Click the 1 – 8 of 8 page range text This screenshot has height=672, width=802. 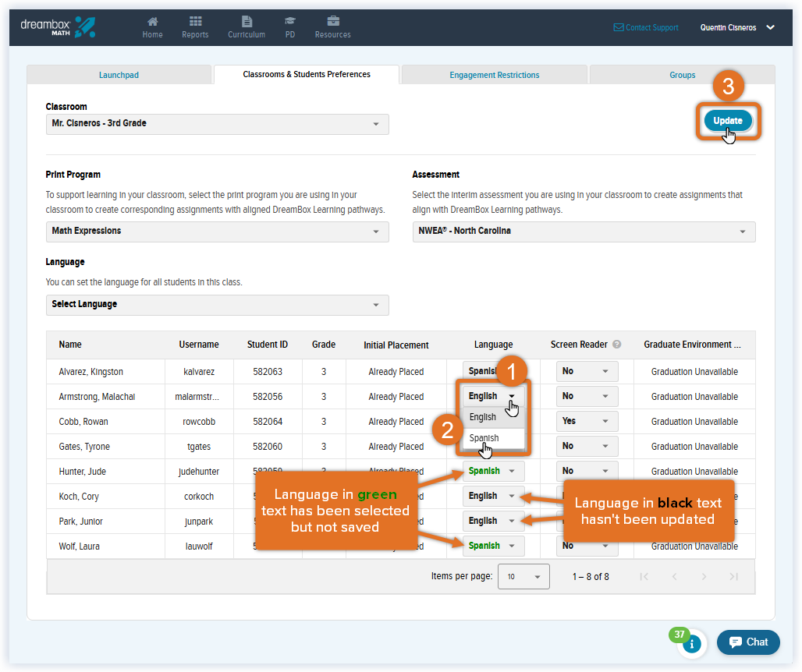(x=591, y=576)
